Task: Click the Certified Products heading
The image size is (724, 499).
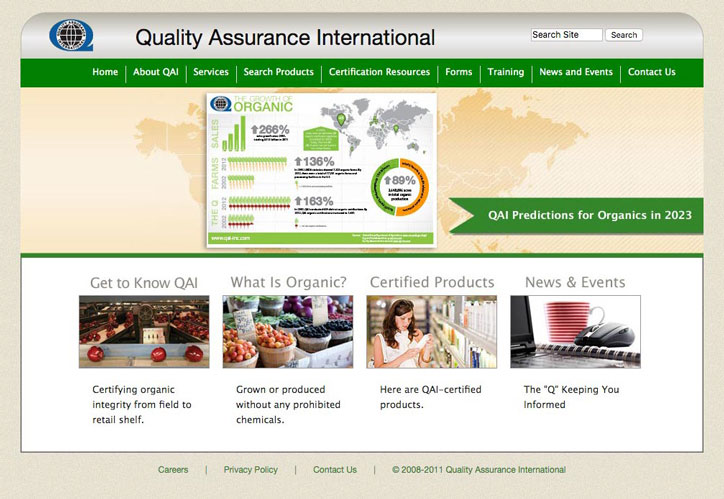Action: click(432, 282)
